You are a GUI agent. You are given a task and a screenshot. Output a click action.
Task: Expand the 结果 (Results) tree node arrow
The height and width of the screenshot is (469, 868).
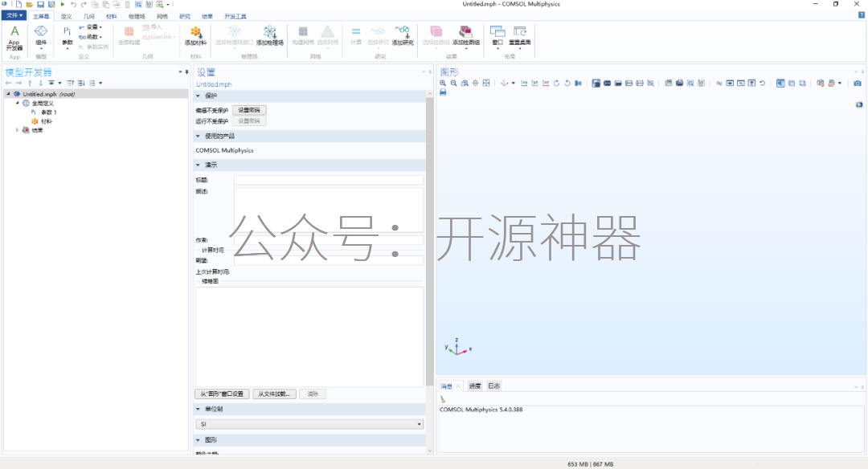[x=17, y=131]
